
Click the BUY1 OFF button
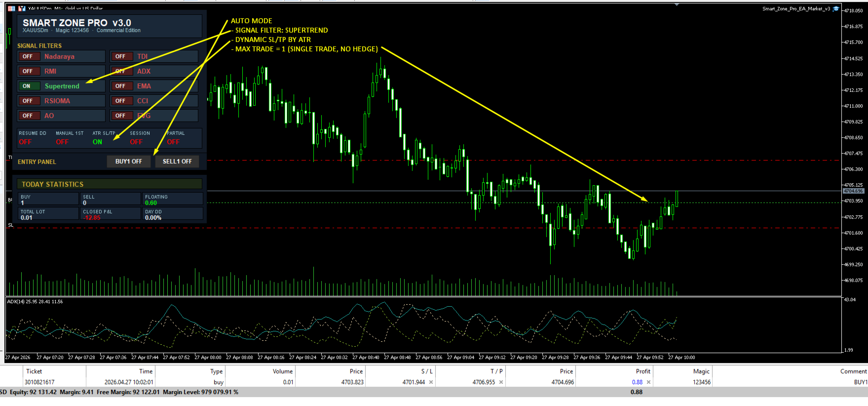[129, 162]
